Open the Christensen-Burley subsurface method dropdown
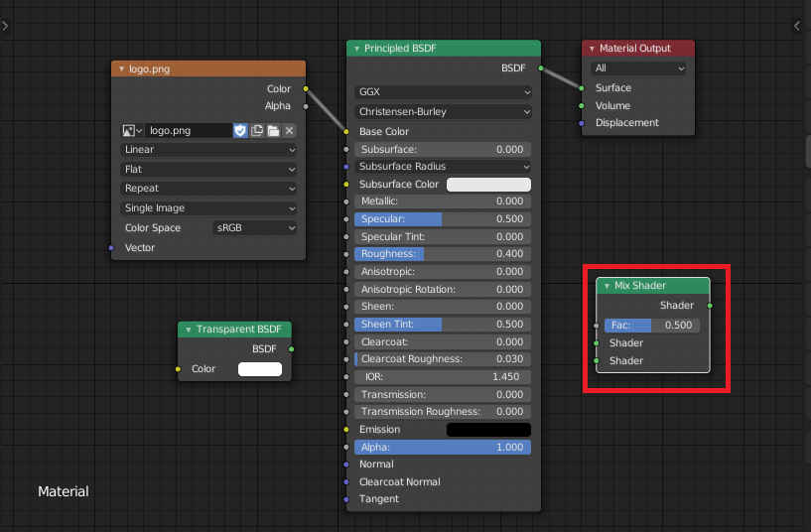This screenshot has width=811, height=532. (x=443, y=112)
